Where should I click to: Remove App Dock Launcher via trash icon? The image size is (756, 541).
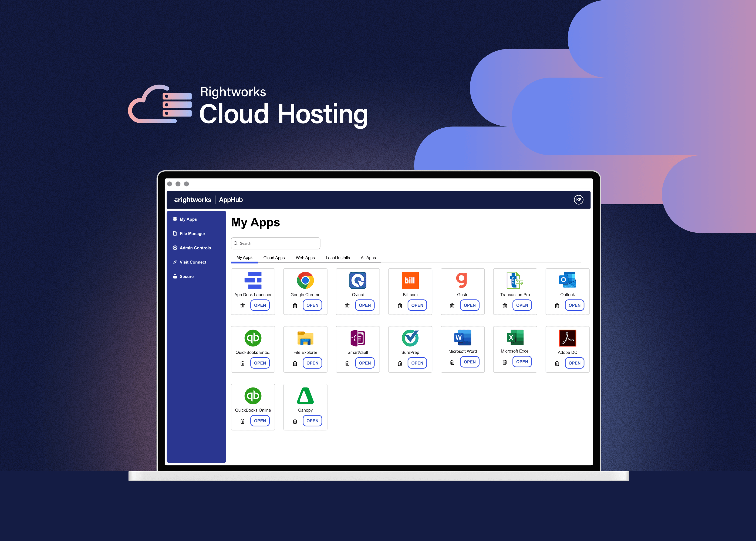242,305
